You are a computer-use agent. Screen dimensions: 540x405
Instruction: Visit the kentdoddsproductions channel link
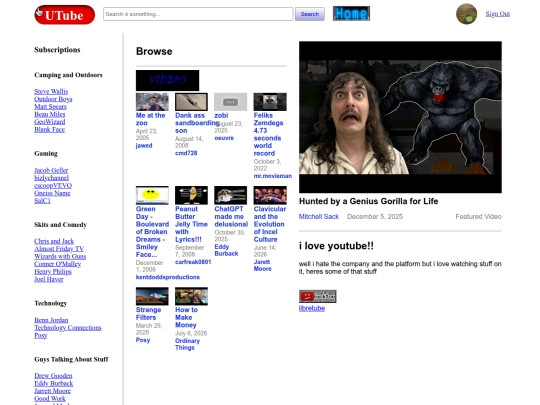tap(168, 277)
